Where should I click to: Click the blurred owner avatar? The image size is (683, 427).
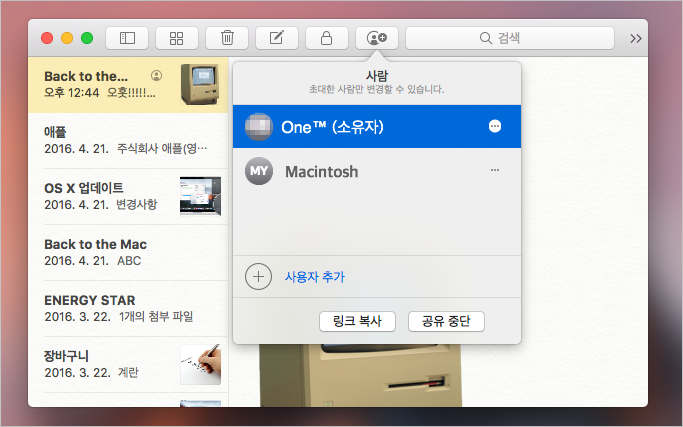coord(259,127)
